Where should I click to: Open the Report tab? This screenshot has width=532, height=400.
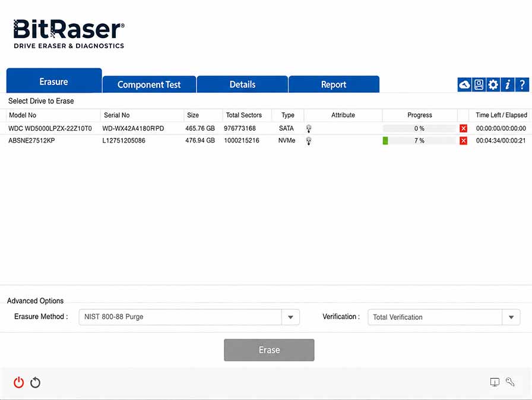[334, 84]
